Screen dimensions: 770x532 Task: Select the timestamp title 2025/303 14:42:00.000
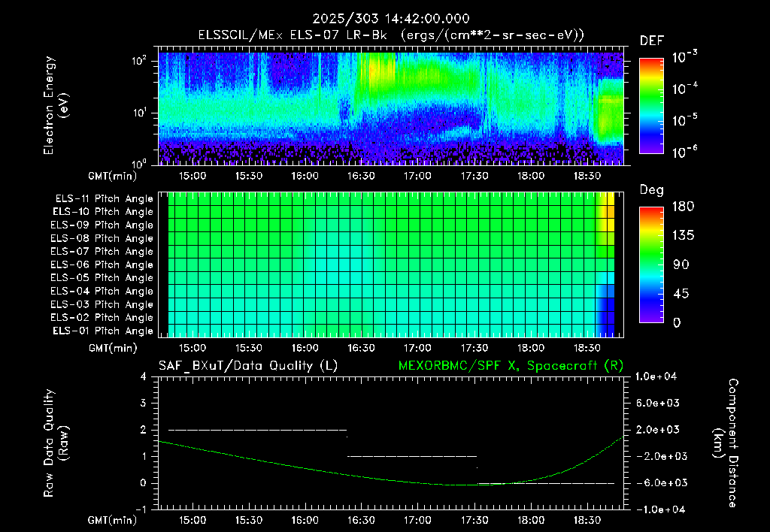(x=391, y=19)
